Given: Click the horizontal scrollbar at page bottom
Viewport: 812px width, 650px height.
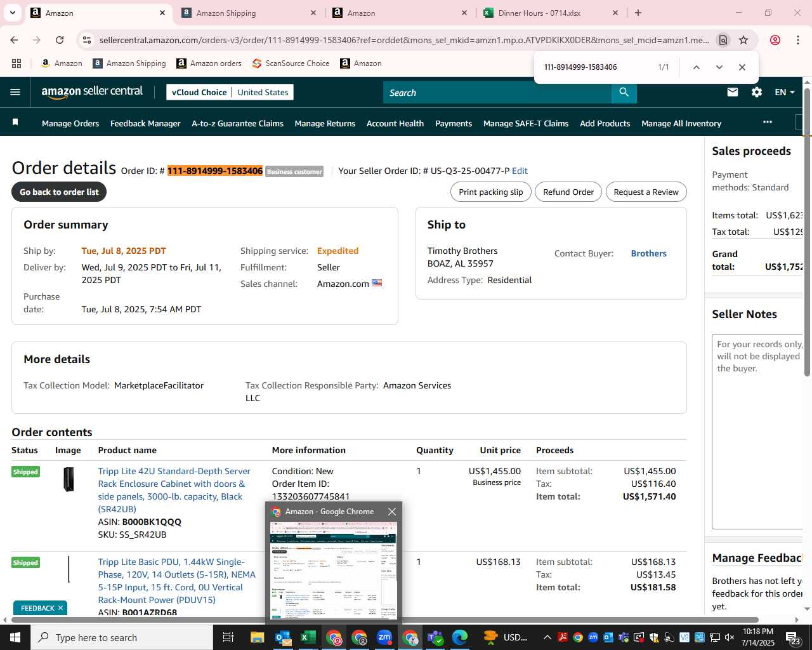Looking at the screenshot, I should tap(385, 620).
